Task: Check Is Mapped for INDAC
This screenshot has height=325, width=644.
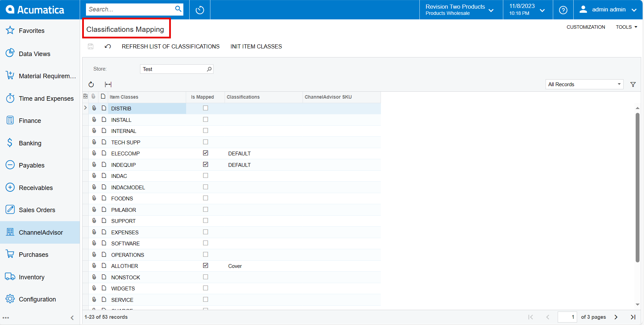Action: click(206, 175)
